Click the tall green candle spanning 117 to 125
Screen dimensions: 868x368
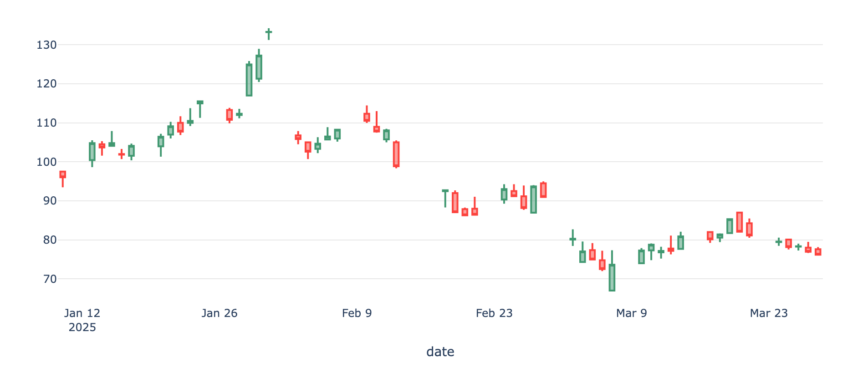249,80
